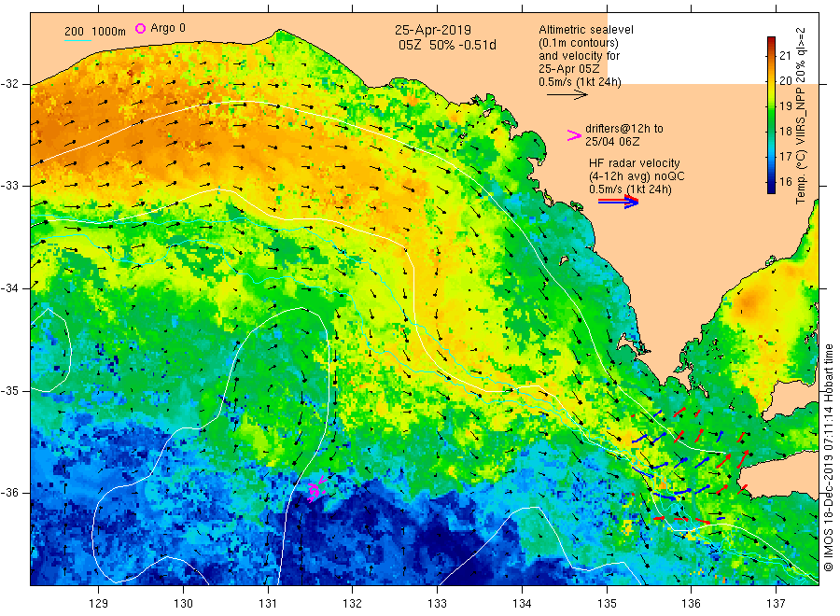
Task: Click the latitude label -34
Action: point(10,288)
